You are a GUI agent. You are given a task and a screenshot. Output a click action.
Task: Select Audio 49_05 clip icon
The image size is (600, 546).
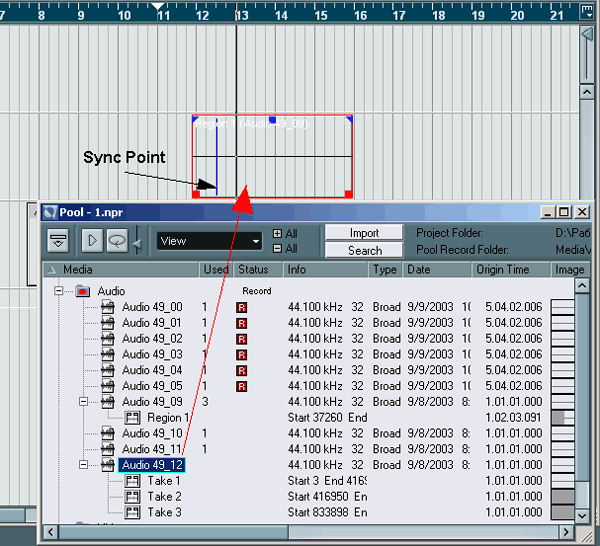(x=108, y=386)
